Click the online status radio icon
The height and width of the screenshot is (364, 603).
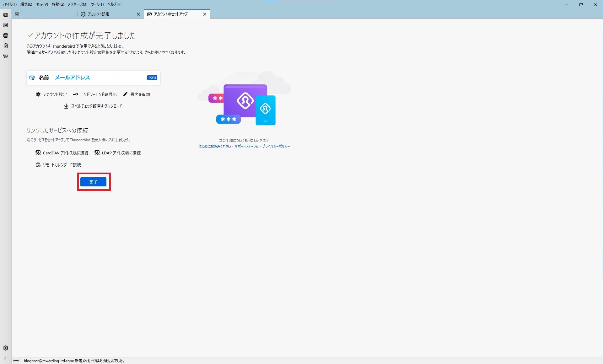click(x=16, y=361)
